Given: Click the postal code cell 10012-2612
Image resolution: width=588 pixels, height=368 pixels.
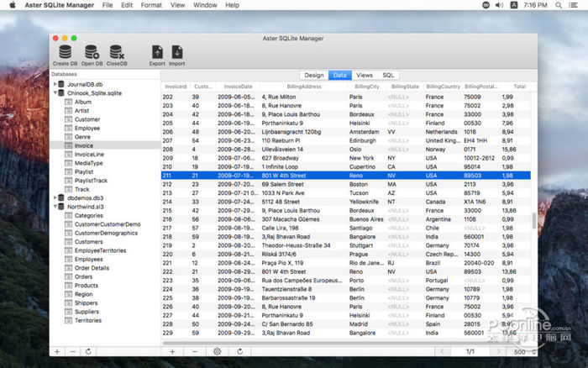Looking at the screenshot, I should point(480,158).
